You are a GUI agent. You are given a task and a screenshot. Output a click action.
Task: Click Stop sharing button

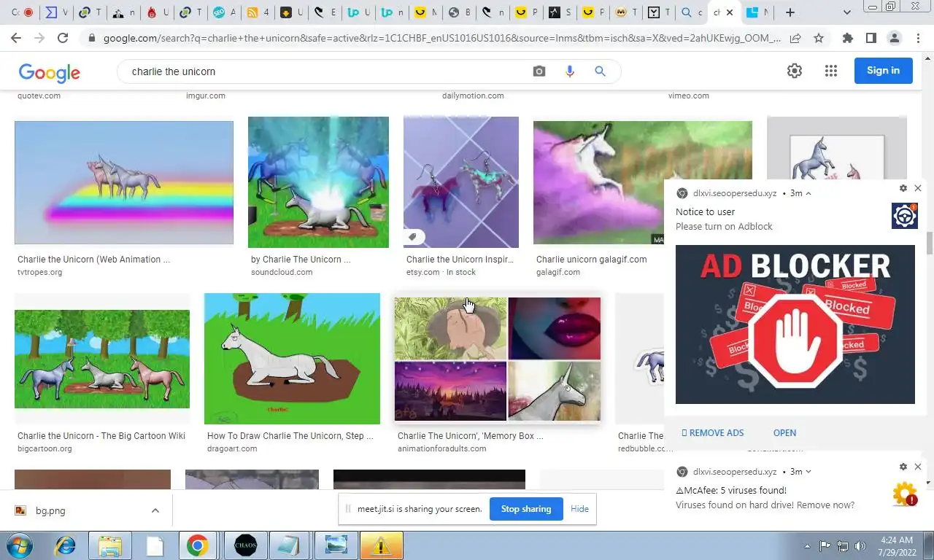[x=526, y=509]
